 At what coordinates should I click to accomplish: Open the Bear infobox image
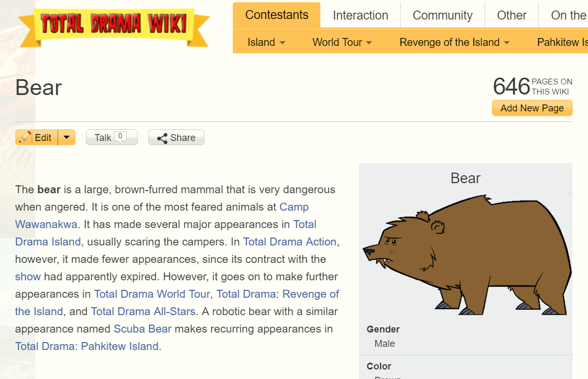coord(467,255)
